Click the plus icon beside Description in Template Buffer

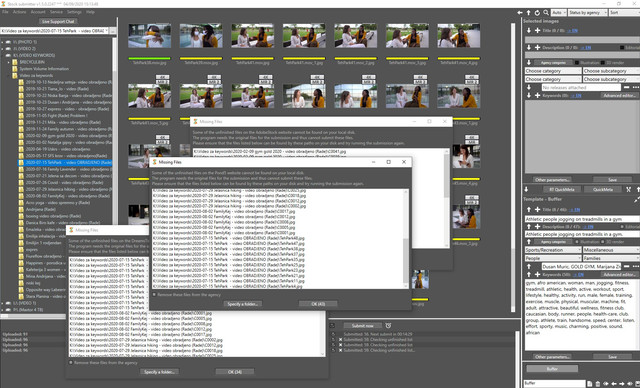537,226
